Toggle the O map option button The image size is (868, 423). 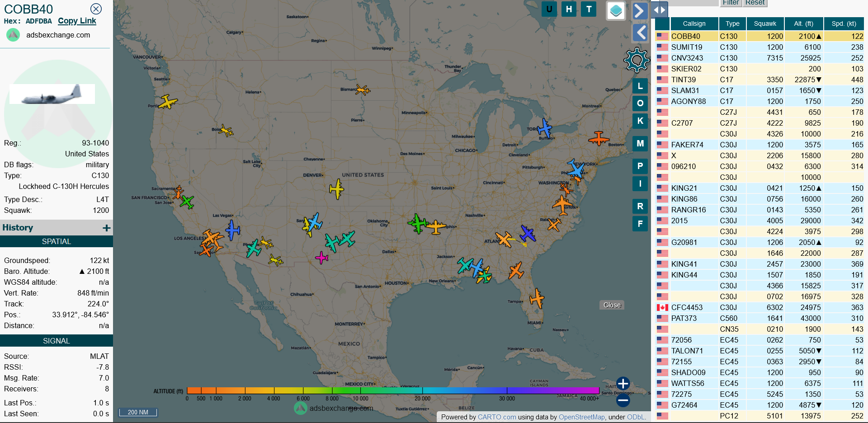[x=640, y=103]
